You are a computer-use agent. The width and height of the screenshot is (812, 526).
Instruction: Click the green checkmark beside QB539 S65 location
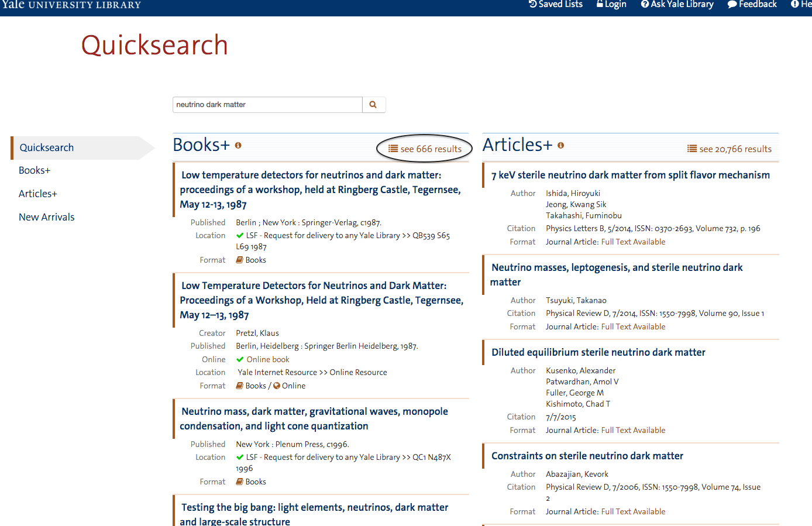pos(240,235)
